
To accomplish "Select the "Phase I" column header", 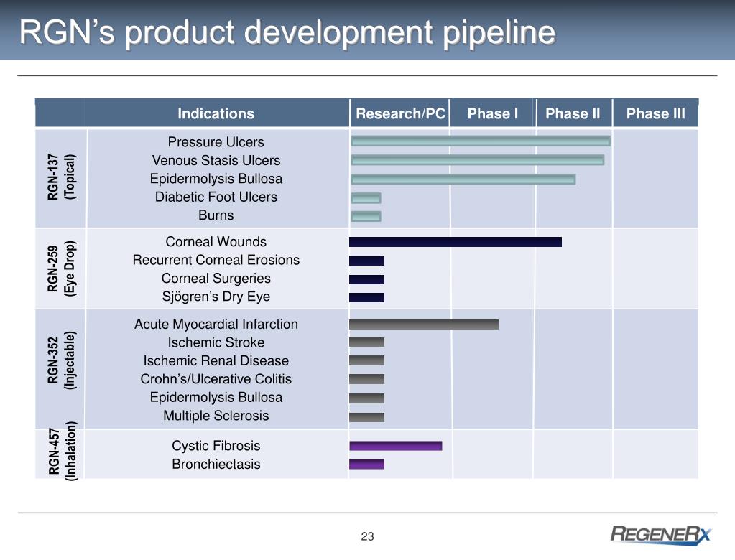I will [493, 113].
